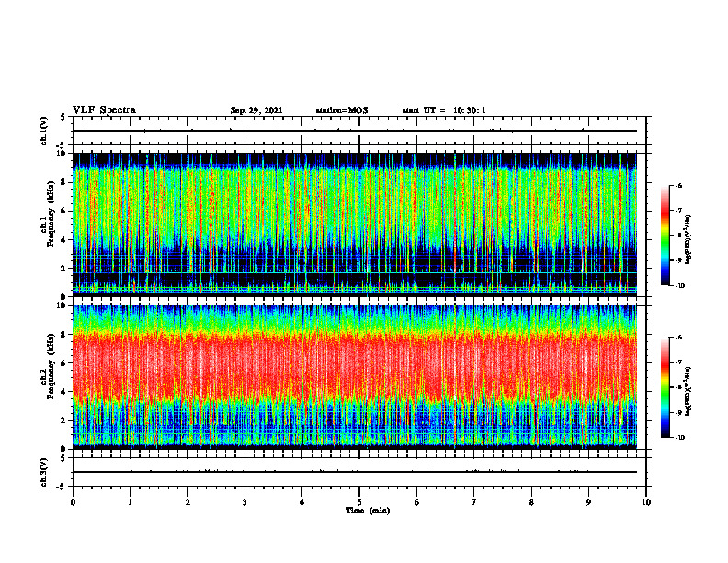This screenshot has height=563, width=728.
Task: Click time axis tick label '3'
Action: (x=245, y=502)
